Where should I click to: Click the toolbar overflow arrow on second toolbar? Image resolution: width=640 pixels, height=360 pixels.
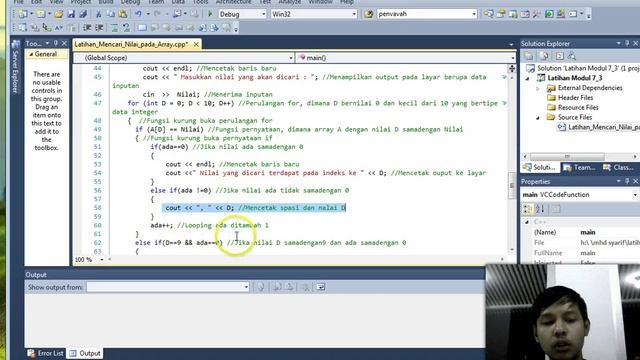tap(236, 29)
